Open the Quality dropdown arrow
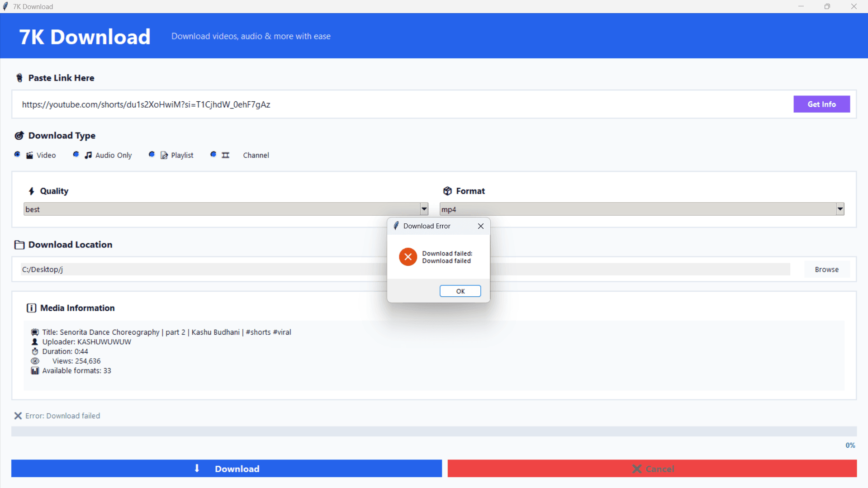This screenshot has width=868, height=488. point(424,209)
